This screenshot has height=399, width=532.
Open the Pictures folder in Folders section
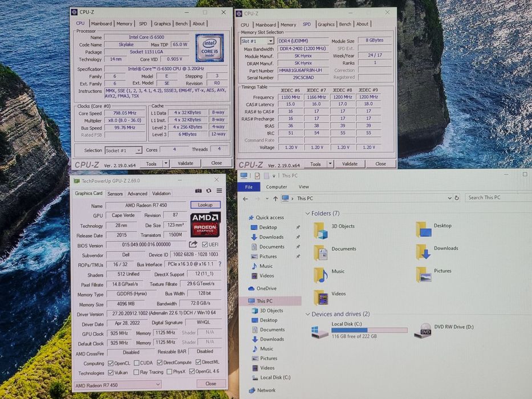click(424, 275)
